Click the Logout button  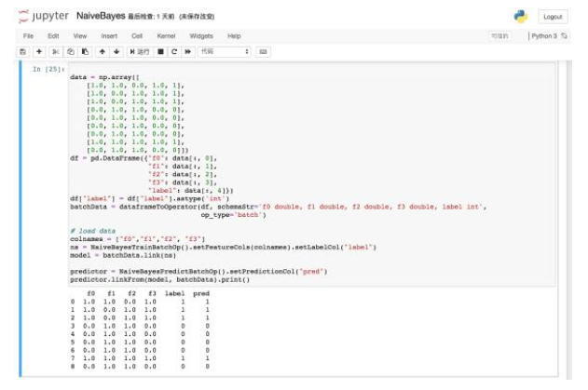(x=553, y=17)
